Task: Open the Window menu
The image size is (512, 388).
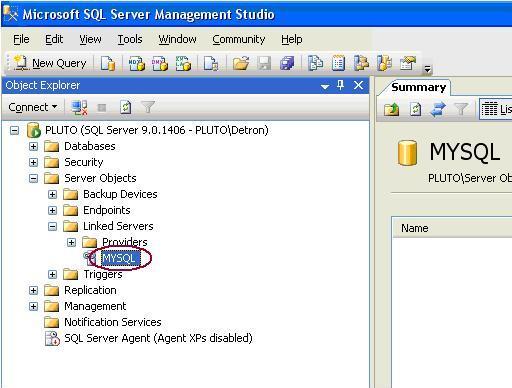Action: point(177,39)
